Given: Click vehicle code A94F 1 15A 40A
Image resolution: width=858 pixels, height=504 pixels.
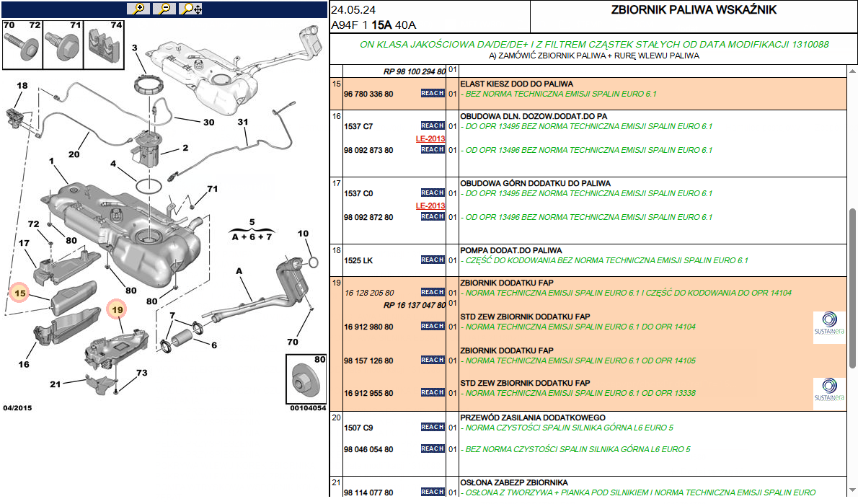Looking at the screenshot, I should (x=373, y=25).
